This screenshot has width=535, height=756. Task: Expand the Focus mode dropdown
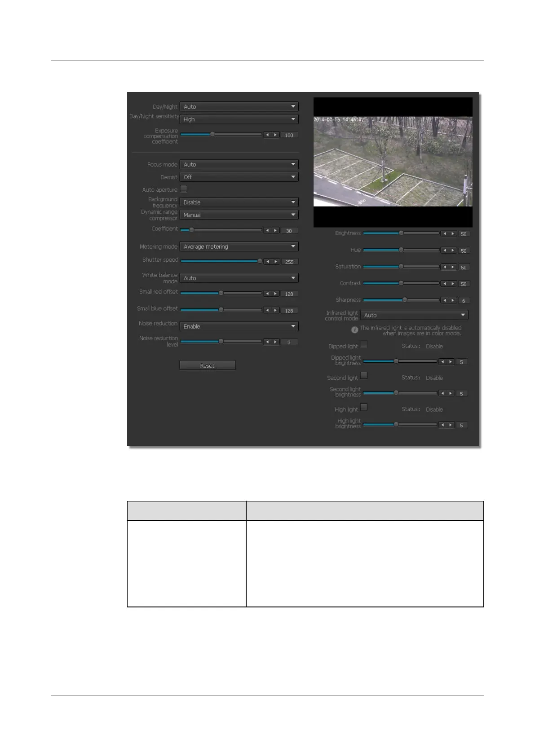pos(239,164)
